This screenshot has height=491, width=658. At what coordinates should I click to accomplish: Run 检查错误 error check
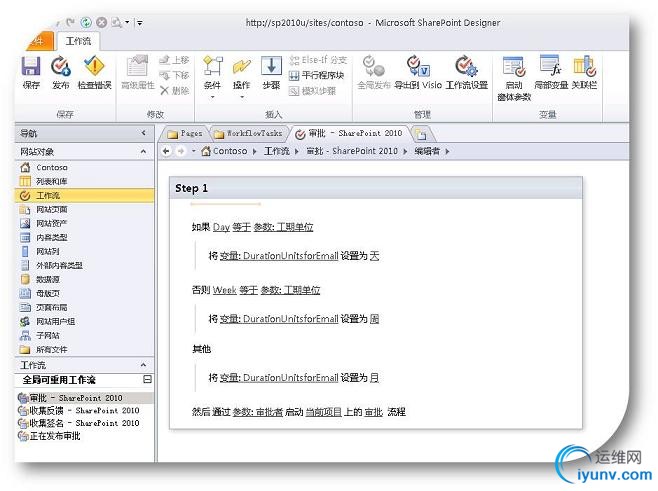[94, 72]
